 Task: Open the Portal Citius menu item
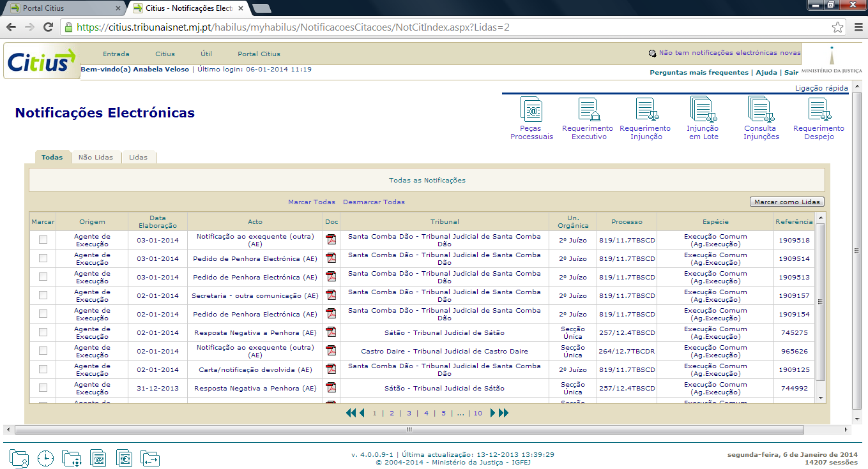coord(259,54)
